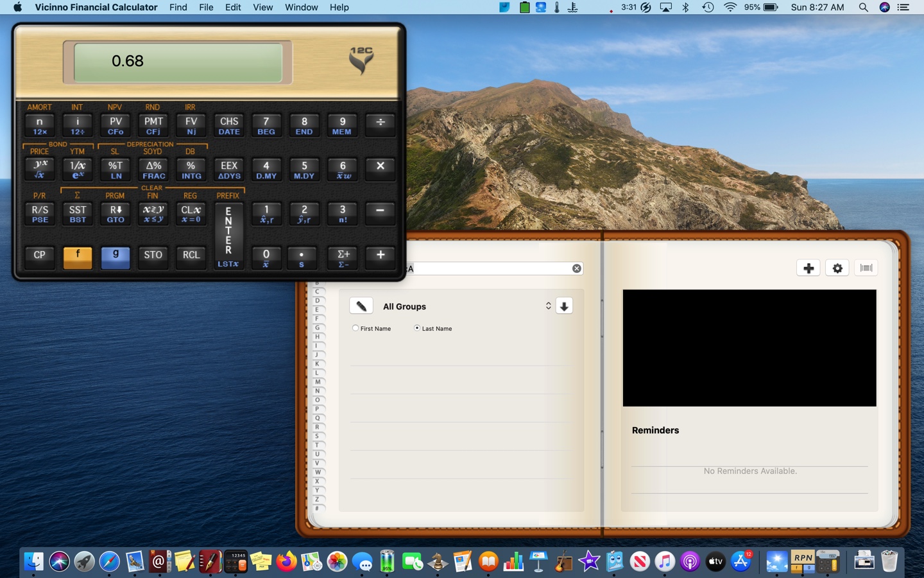This screenshot has width=924, height=578.
Task: Open the File menu
Action: [207, 7]
